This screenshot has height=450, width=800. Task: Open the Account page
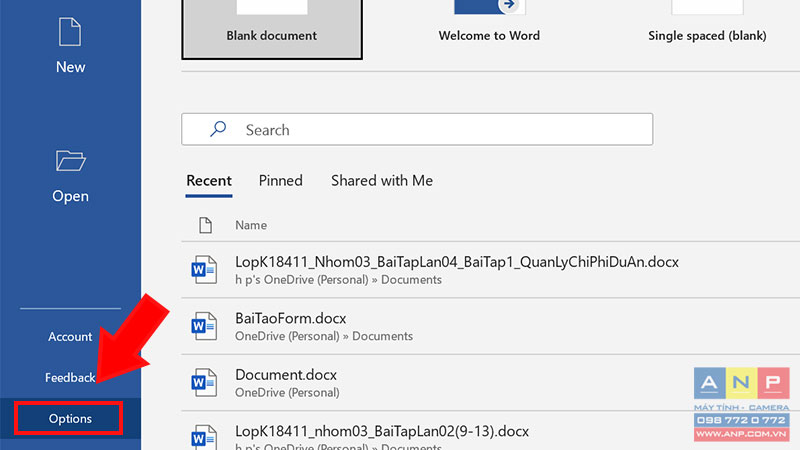(x=70, y=337)
